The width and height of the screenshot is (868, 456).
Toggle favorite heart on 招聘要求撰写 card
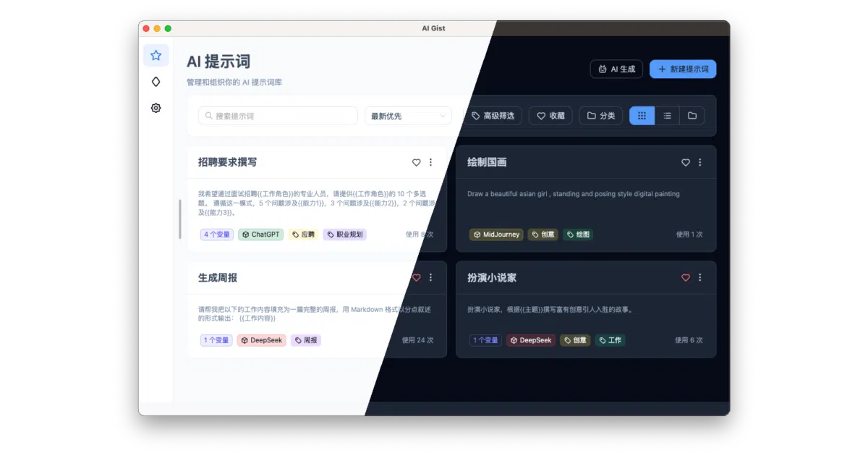click(416, 163)
